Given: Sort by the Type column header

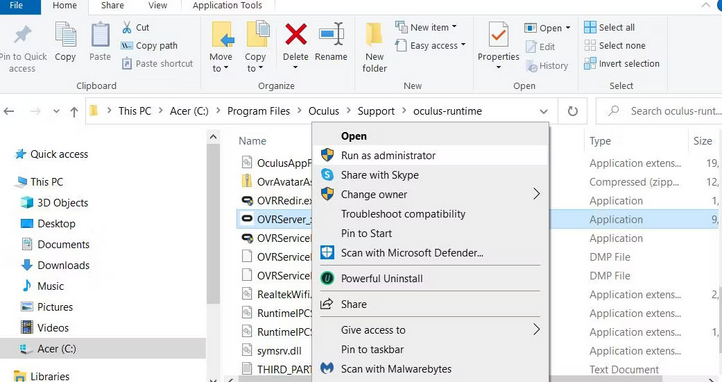Looking at the screenshot, I should 600,141.
